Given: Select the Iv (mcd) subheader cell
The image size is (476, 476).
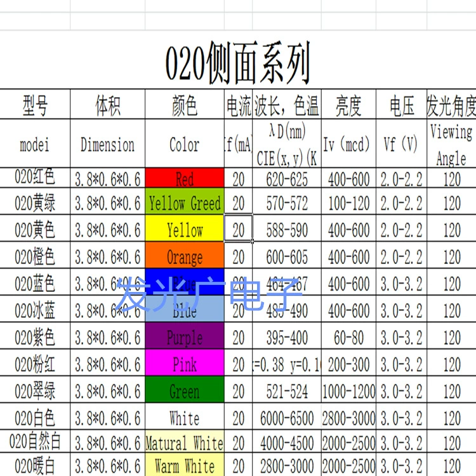Looking at the screenshot, I should [x=348, y=143].
